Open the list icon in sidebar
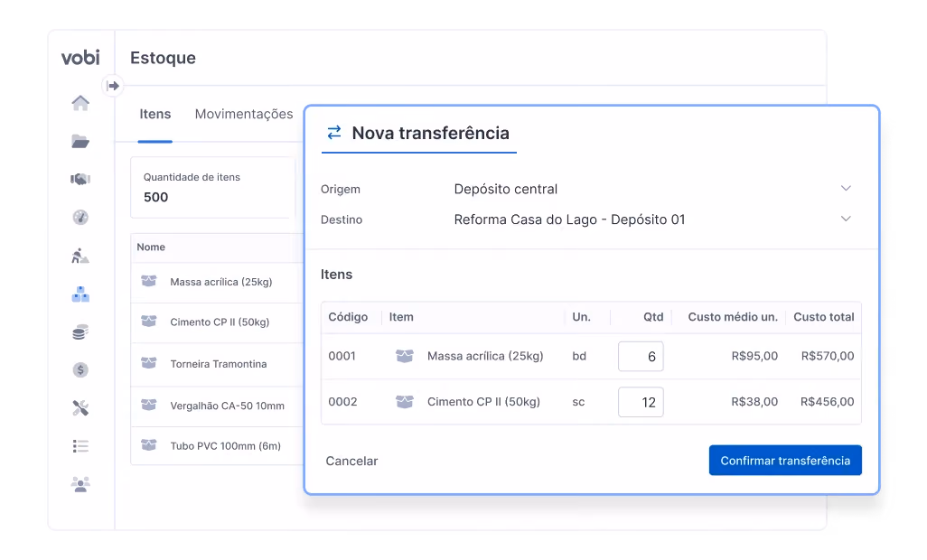Screen dimensions: 927x560 coord(80,446)
